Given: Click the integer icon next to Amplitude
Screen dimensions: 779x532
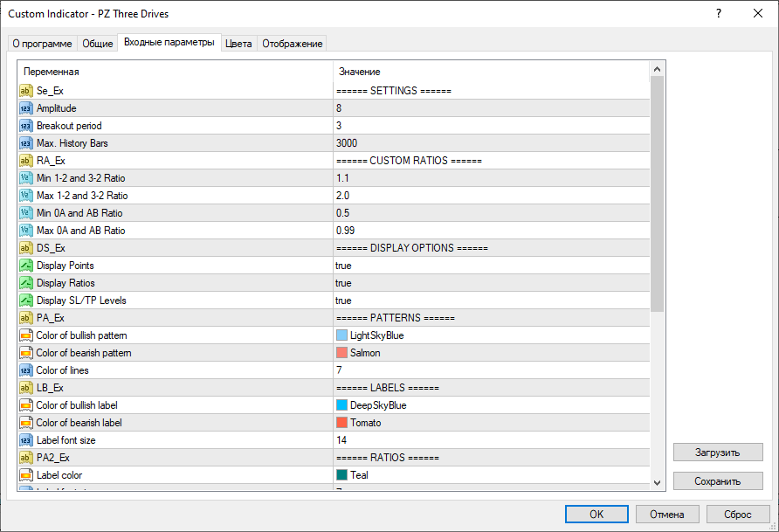Looking at the screenshot, I should click(25, 108).
